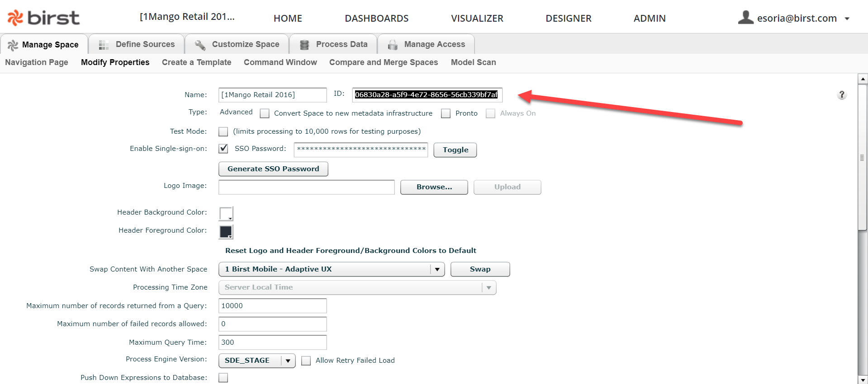Click the space Name field
868x384 pixels.
coord(273,95)
